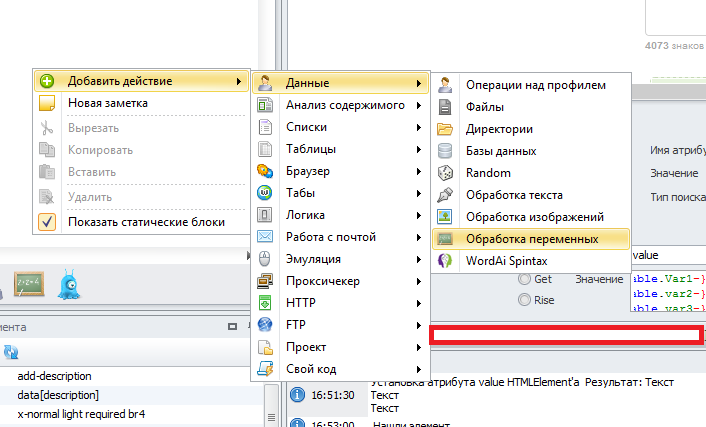
Task: Click Анализ содержимого icon
Action: coord(265,105)
